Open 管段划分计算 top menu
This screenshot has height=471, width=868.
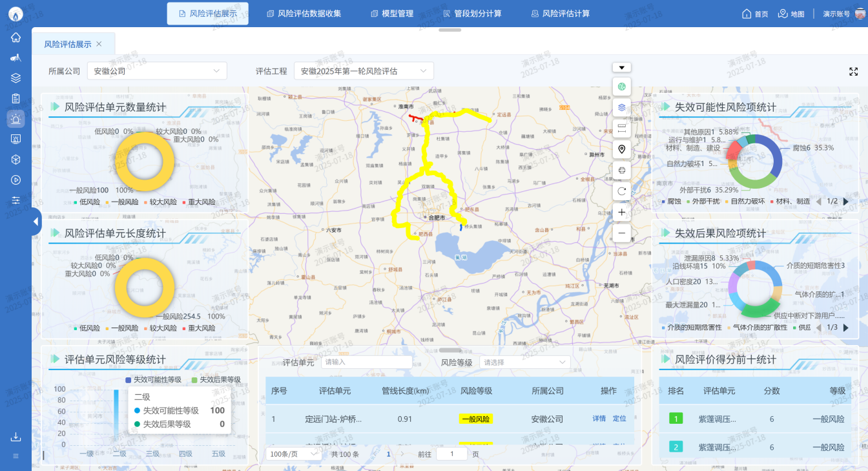(x=472, y=14)
